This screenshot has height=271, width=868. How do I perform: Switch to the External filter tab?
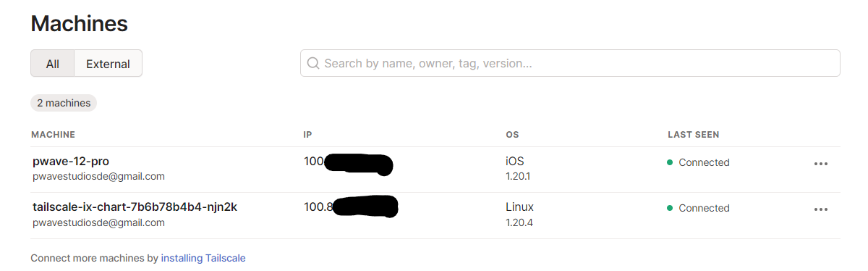pyautogui.click(x=108, y=63)
